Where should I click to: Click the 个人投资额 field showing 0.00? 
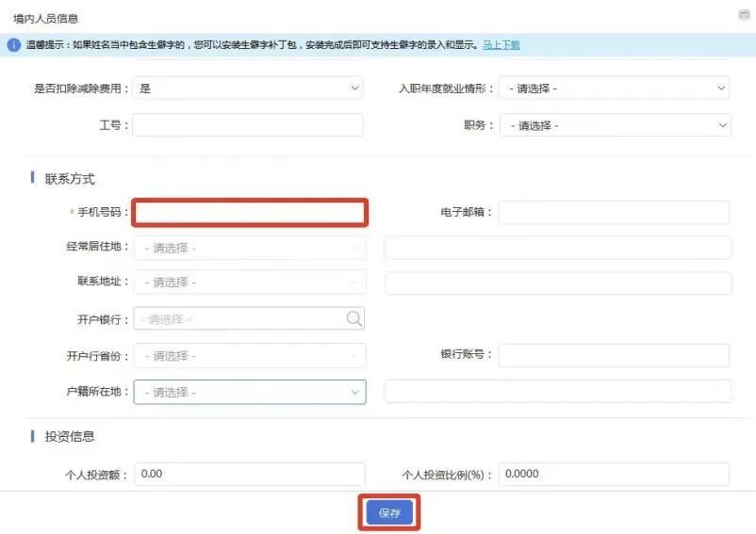[250, 474]
